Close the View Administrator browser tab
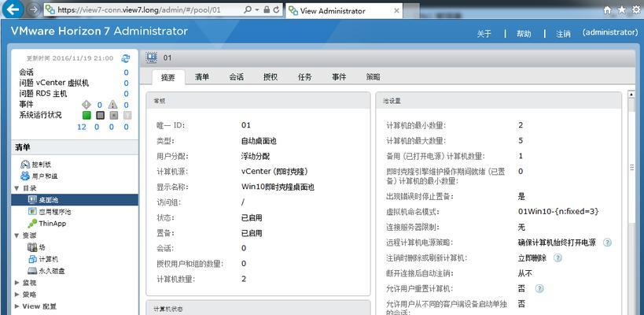Viewport: 644px width, 315px height. pos(397,11)
